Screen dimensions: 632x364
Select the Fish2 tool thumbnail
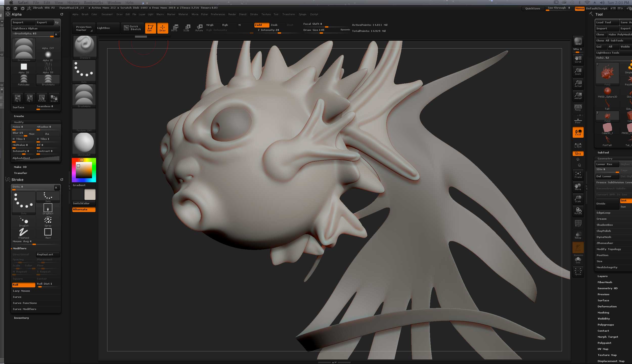607,74
